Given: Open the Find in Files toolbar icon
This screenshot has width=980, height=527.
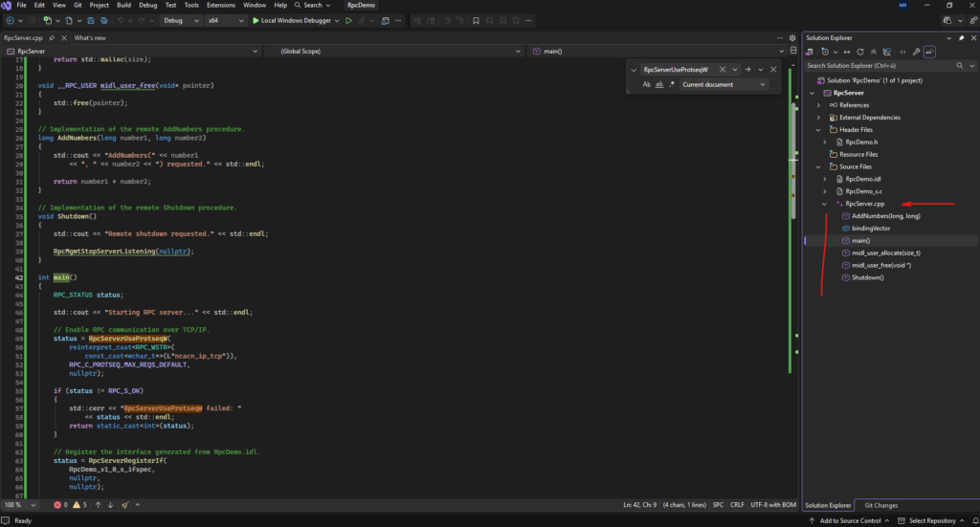Looking at the screenshot, I should [x=385, y=21].
